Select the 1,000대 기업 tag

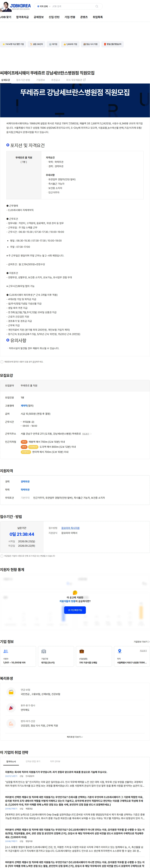70,44
